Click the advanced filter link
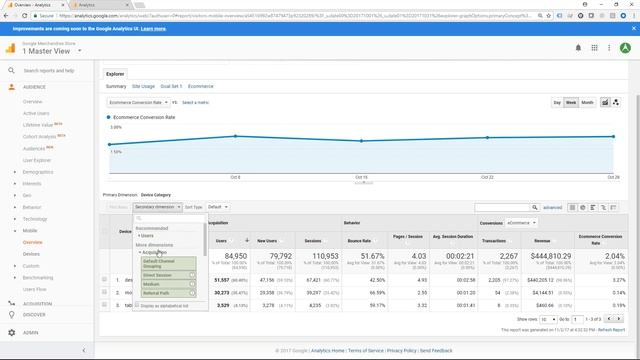640x360 pixels. 552,208
